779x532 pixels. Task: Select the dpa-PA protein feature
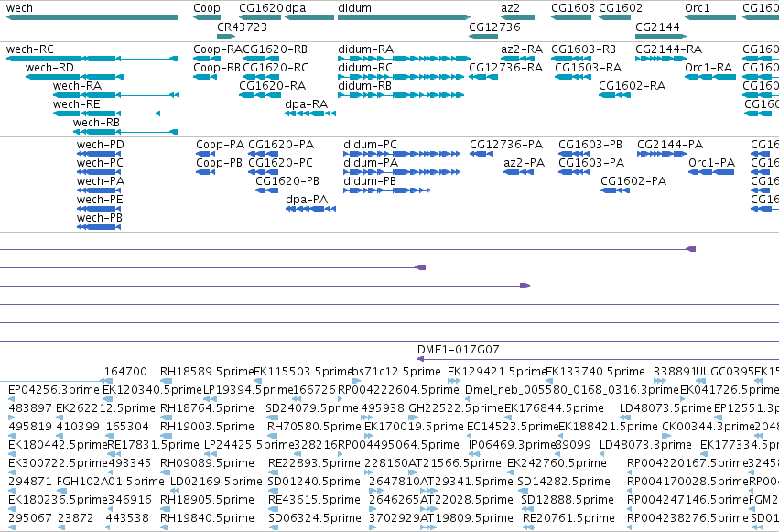coord(311,209)
